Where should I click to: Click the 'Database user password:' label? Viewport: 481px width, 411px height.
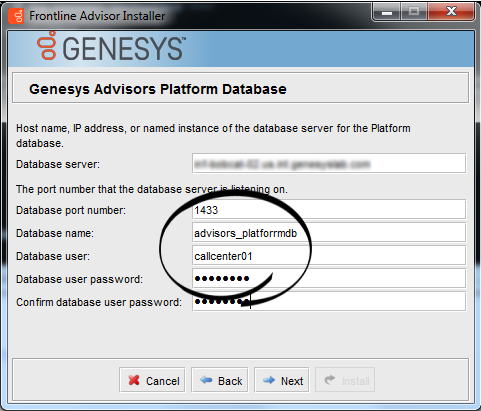[79, 279]
